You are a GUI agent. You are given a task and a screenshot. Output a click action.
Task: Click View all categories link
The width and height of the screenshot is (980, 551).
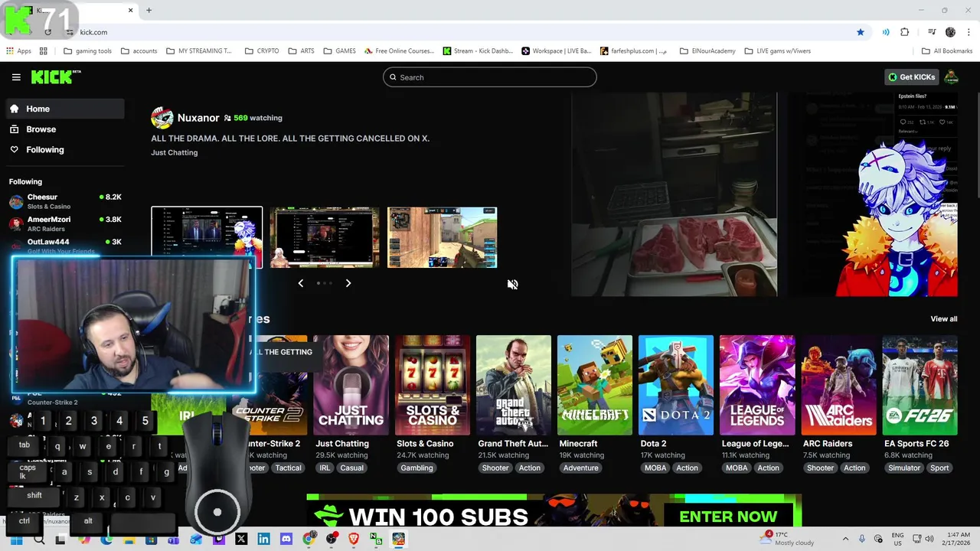943,319
